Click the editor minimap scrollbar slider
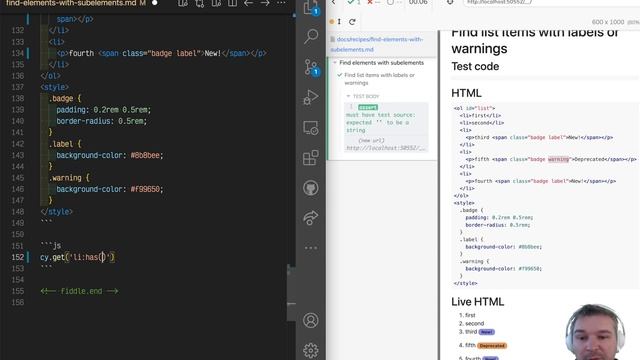Image resolution: width=640 pixels, height=360 pixels. [x=291, y=293]
